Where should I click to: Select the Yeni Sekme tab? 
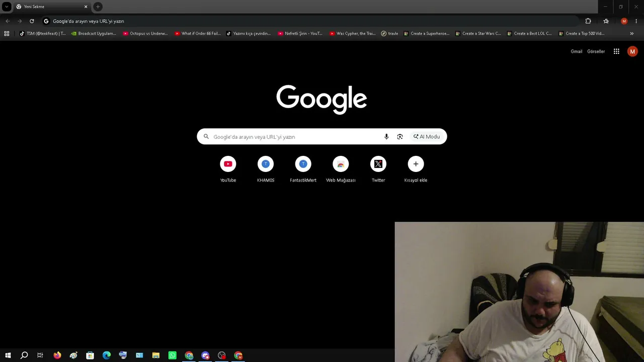pos(51,7)
